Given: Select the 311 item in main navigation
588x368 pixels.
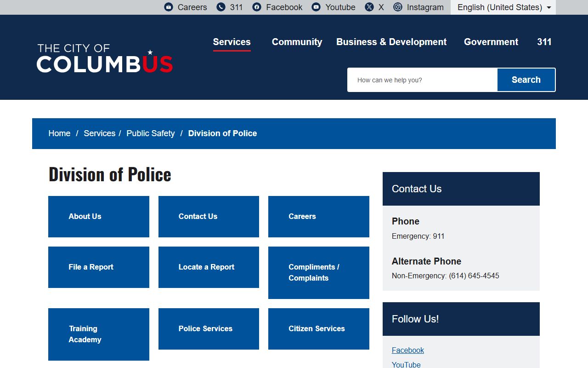Looking at the screenshot, I should pos(544,42).
